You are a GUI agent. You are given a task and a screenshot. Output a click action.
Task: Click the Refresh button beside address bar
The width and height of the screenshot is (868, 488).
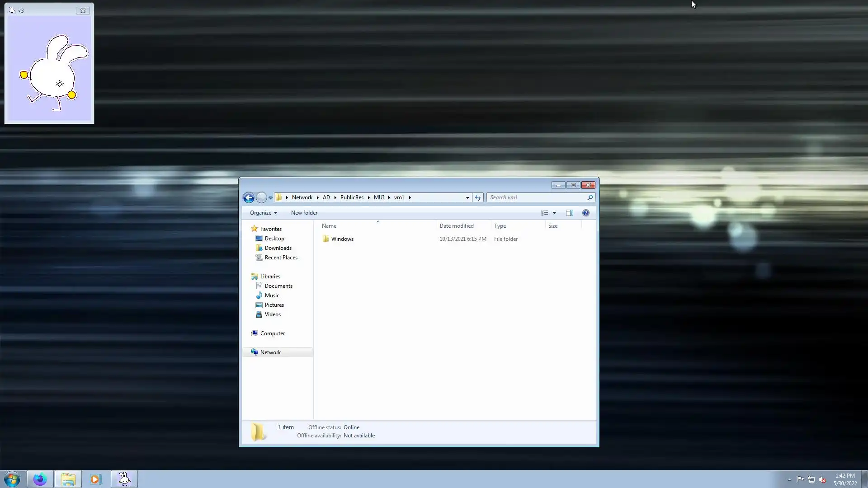coord(478,197)
